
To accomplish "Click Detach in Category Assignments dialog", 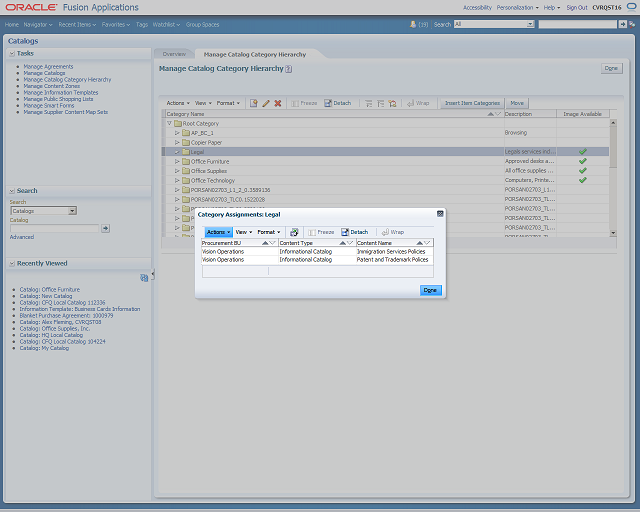I will (x=355, y=232).
